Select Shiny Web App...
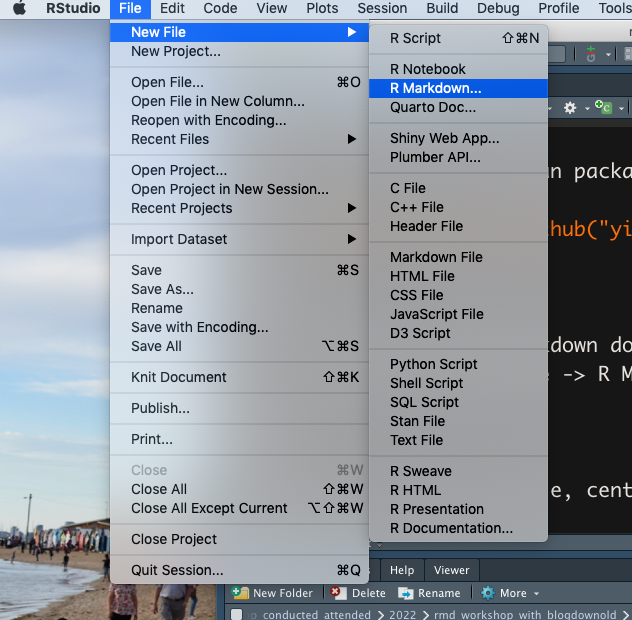Viewport: 632px width, 620px height. click(x=458, y=138)
